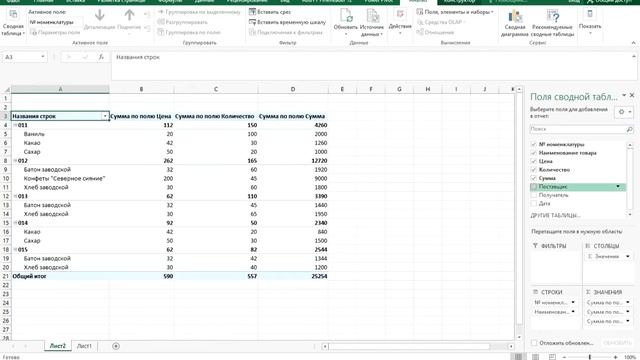Open the task pane options arrow
This screenshot has width=640, height=360.
[x=624, y=95]
